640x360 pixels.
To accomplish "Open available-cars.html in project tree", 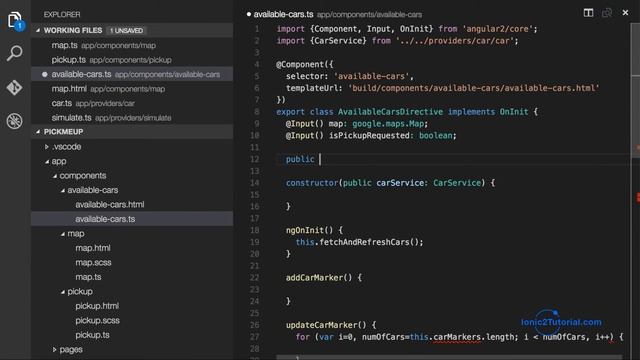I will [x=132, y=204].
